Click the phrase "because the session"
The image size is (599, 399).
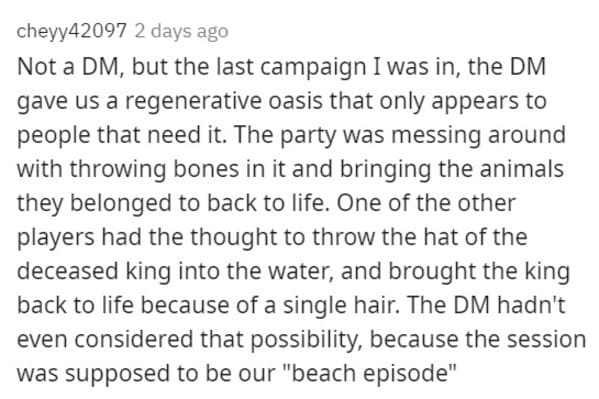pyautogui.click(x=478, y=339)
